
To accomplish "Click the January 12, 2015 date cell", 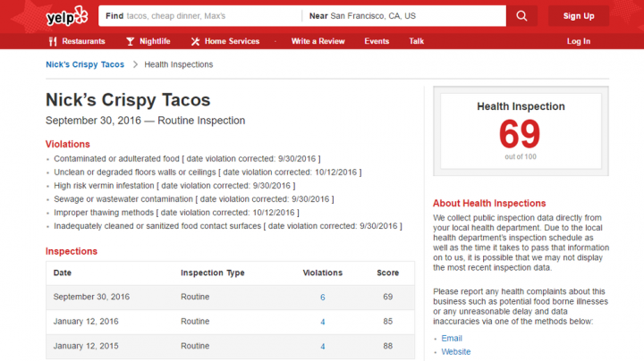I will [86, 346].
